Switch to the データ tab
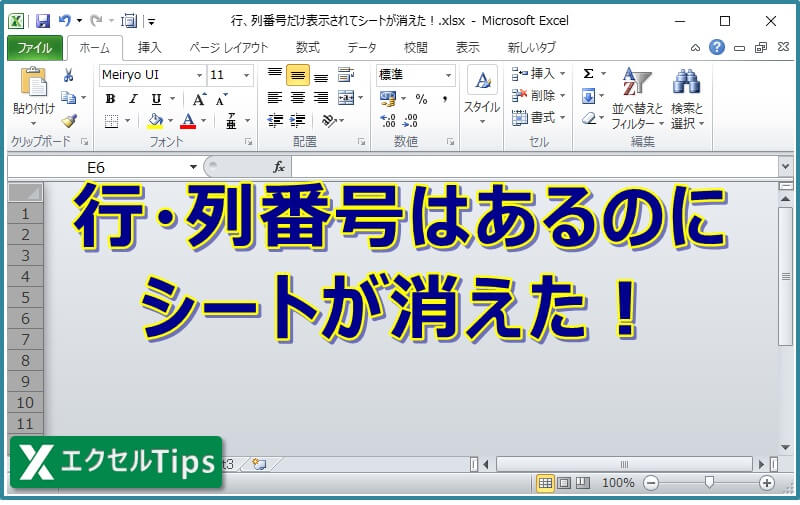Screen dimensions: 800x505 362,48
